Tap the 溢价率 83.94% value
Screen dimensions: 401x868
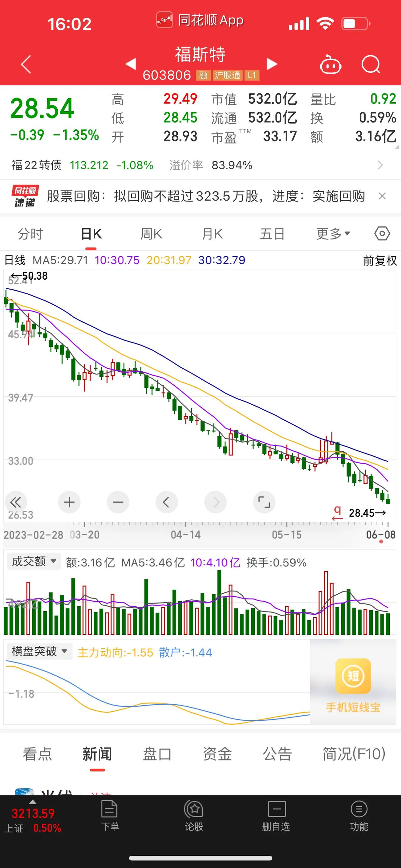click(232, 165)
